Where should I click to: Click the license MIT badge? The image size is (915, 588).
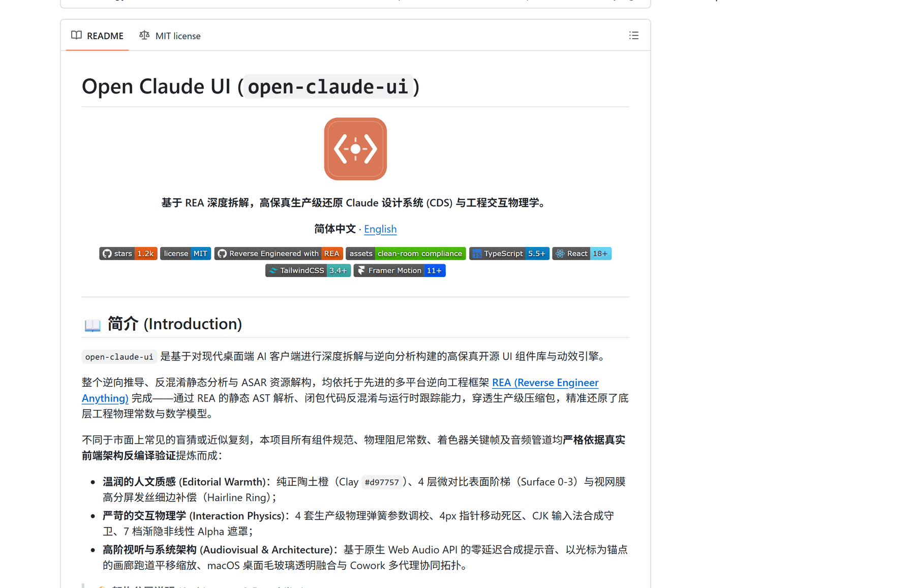click(186, 254)
